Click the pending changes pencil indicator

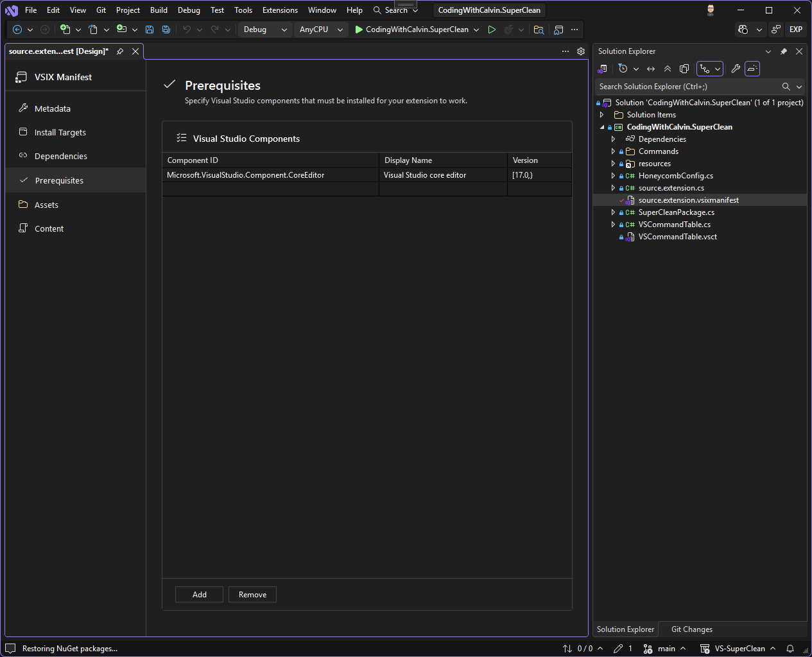click(x=623, y=649)
